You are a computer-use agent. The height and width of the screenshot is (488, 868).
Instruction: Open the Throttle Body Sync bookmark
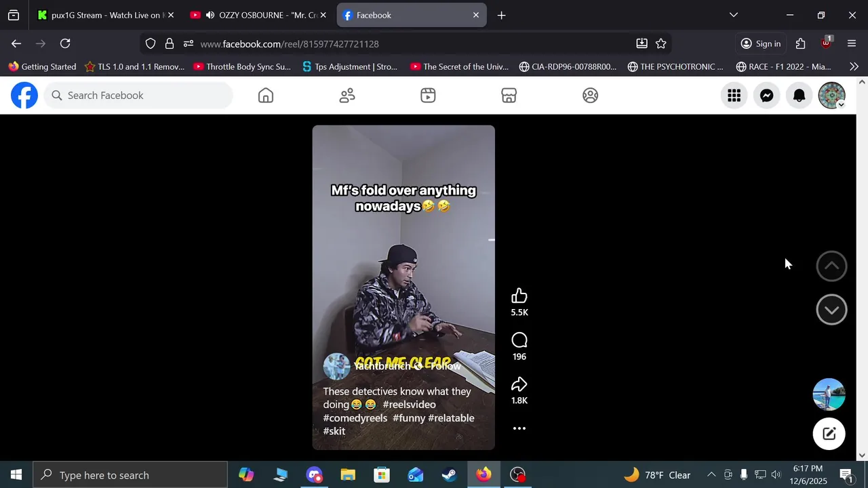(x=242, y=66)
